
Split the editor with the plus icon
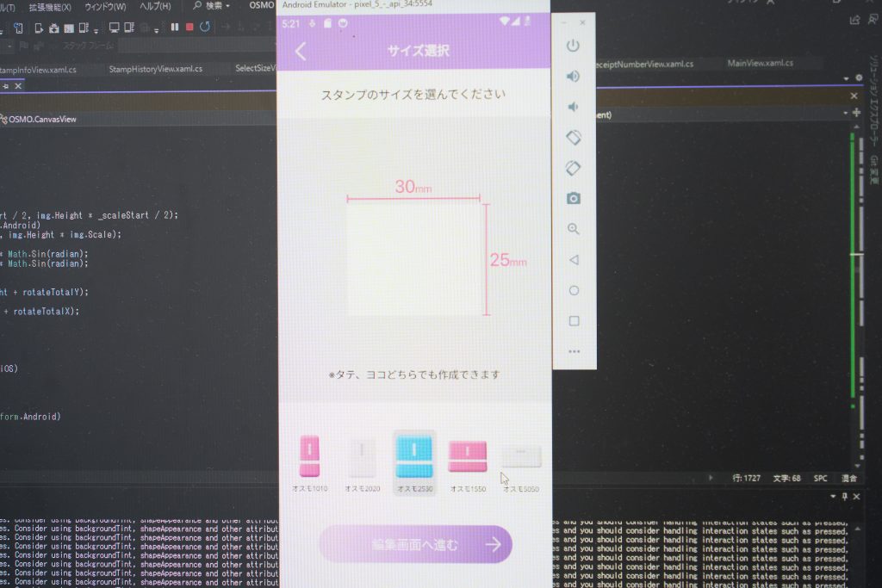[x=856, y=113]
